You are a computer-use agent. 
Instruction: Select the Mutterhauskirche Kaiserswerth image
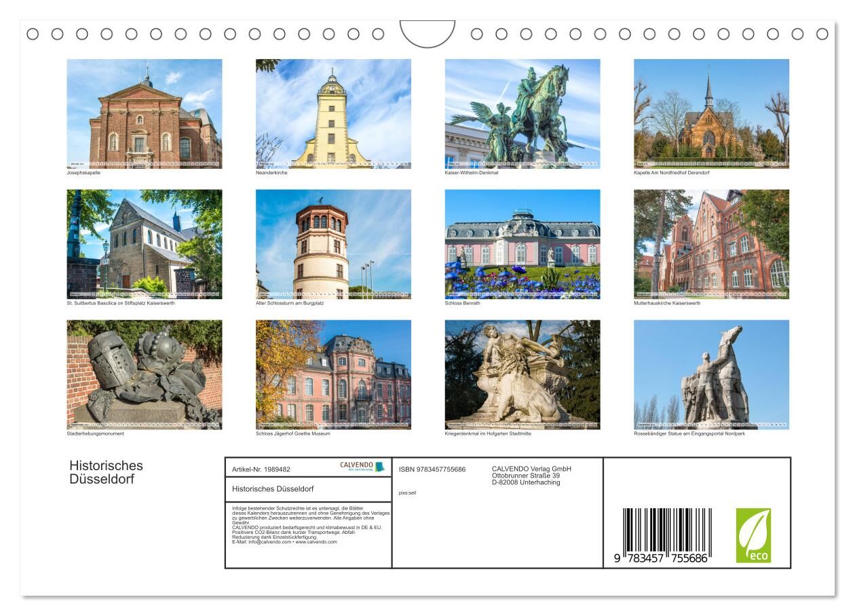[711, 244]
